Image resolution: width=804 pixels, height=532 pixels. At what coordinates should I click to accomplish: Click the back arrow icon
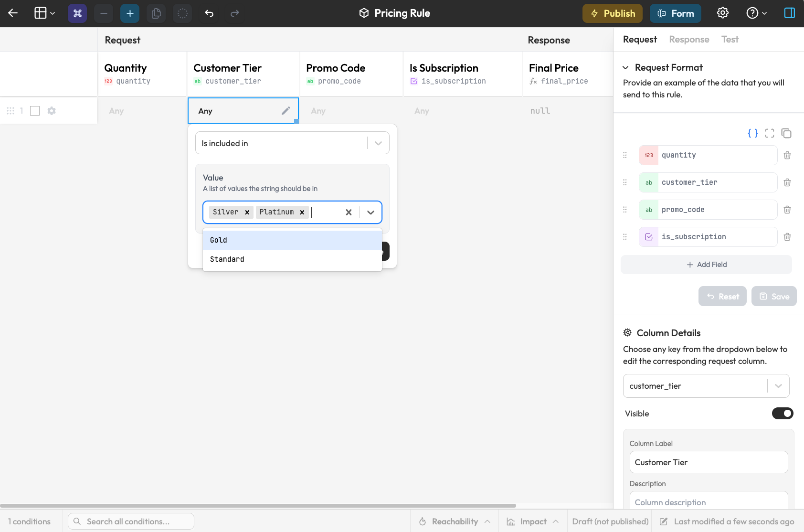13,13
